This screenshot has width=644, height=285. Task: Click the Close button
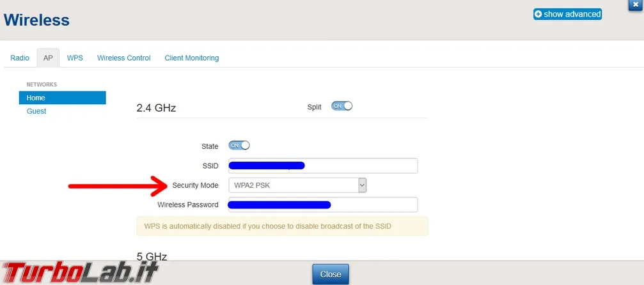(331, 274)
